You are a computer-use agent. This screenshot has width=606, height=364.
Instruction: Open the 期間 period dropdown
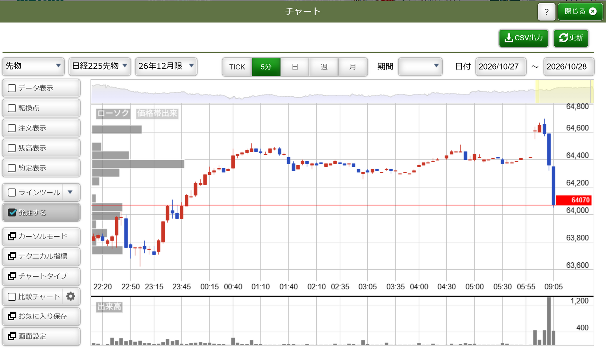[420, 67]
